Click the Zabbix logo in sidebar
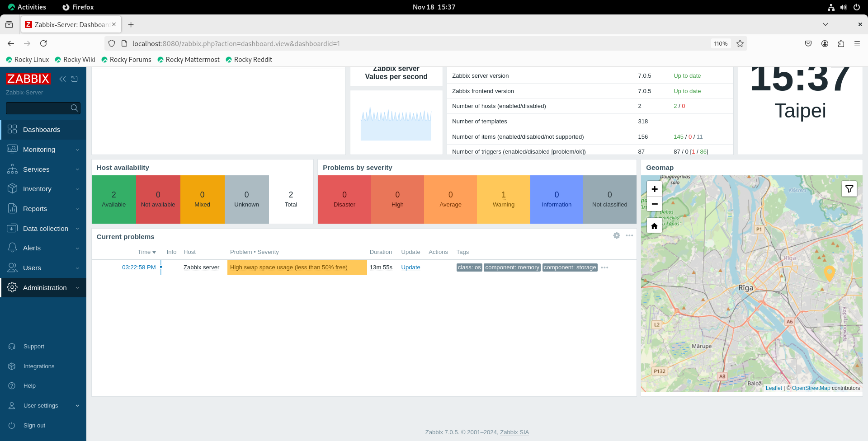 [28, 79]
